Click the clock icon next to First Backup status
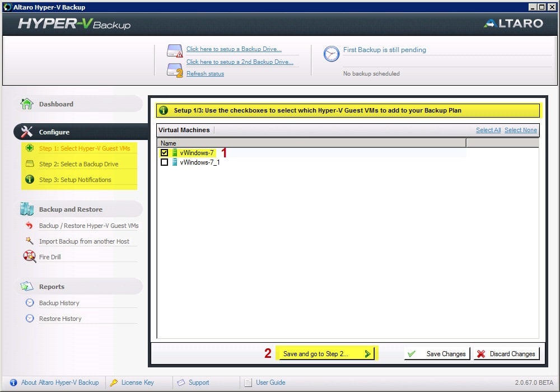Screen dimensions: 560x392 tap(332, 54)
